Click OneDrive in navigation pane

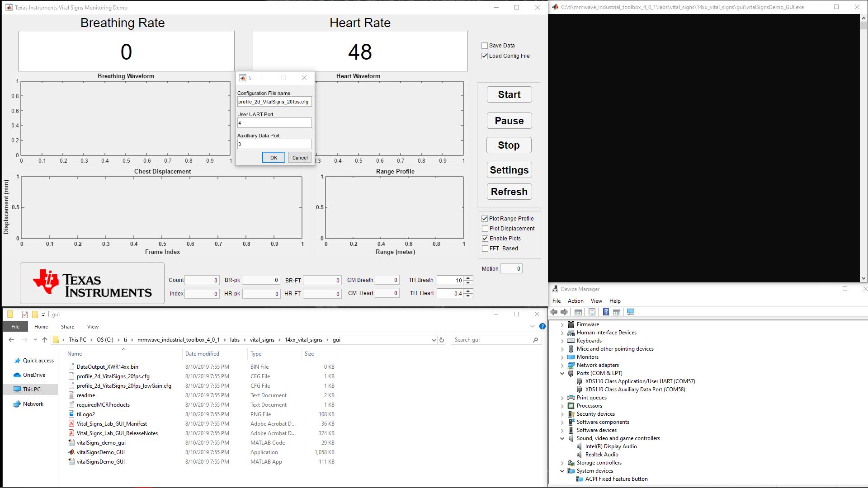point(34,375)
